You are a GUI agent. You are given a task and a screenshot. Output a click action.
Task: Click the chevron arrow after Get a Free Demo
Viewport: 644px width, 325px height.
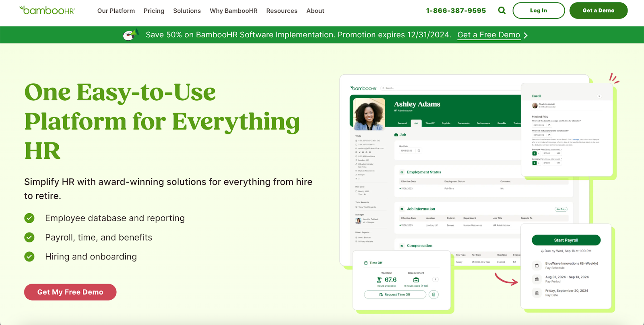(525, 35)
